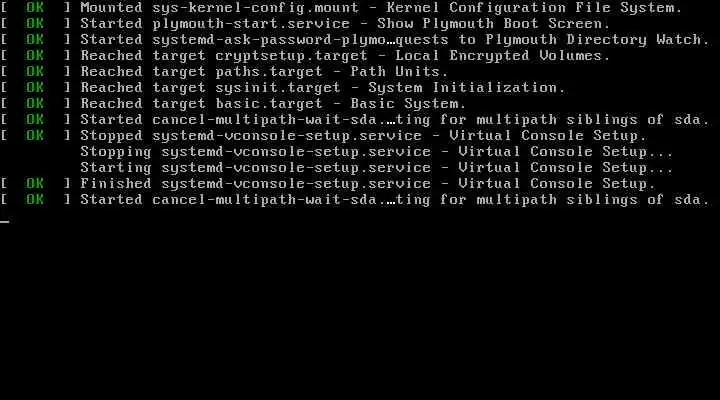Image resolution: width=720 pixels, height=400 pixels.
Task: Click first cancel-multipath-wait-sda Started line
Action: (x=355, y=120)
